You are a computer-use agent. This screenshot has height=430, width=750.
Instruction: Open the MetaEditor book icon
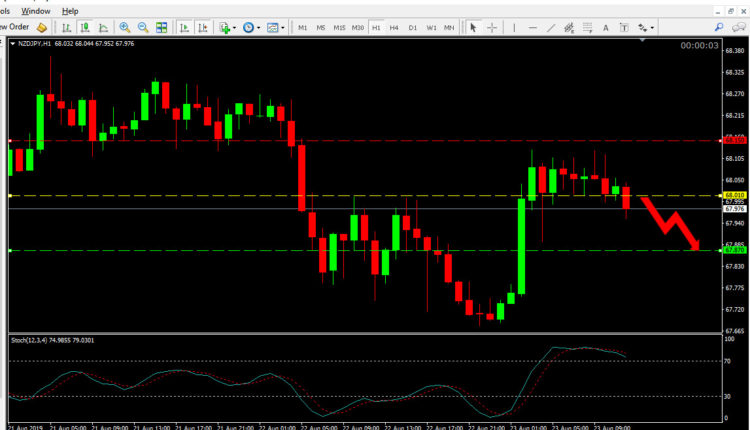[x=42, y=28]
